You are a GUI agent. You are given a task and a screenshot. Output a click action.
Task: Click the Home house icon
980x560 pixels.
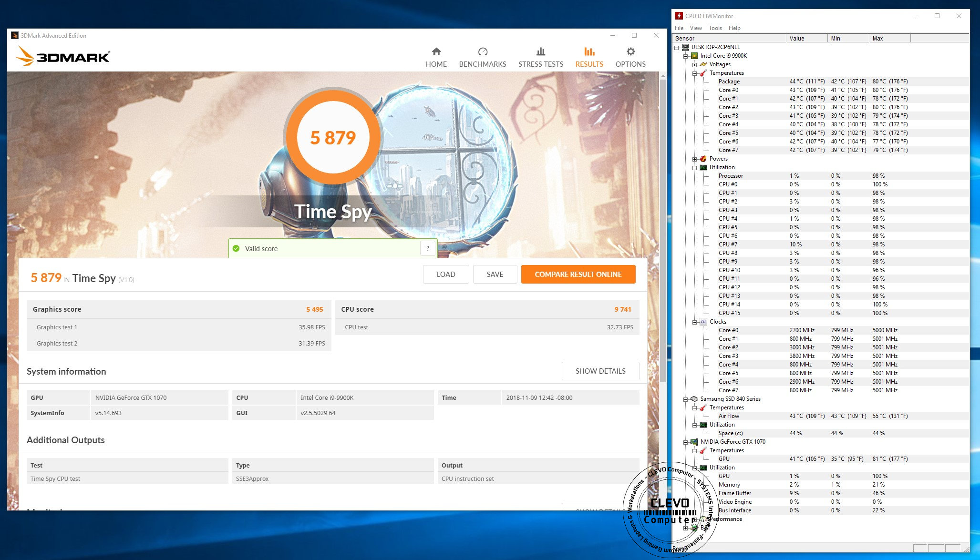coord(436,51)
